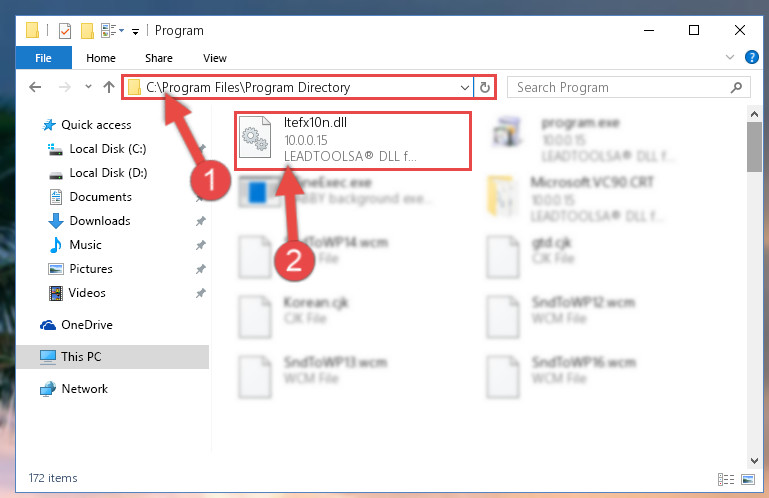Customize Quick Access Toolbar dropdown arrow

click(135, 32)
